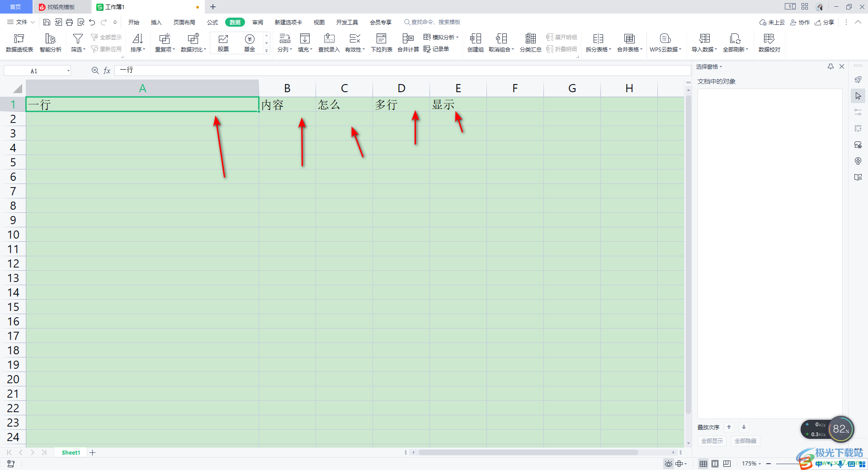Screen dimensions: 868x470
Task: Open the 排序 sort tool
Action: [x=138, y=43]
